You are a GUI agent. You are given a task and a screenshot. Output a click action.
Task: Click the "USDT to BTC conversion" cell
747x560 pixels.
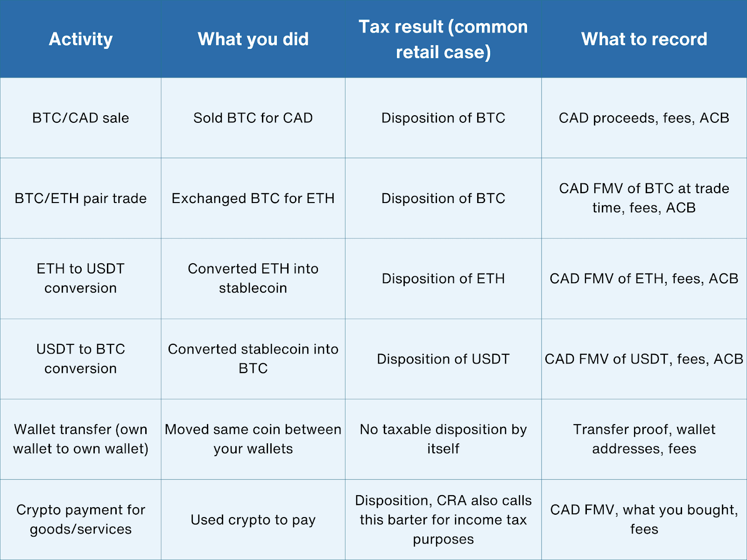(x=81, y=359)
